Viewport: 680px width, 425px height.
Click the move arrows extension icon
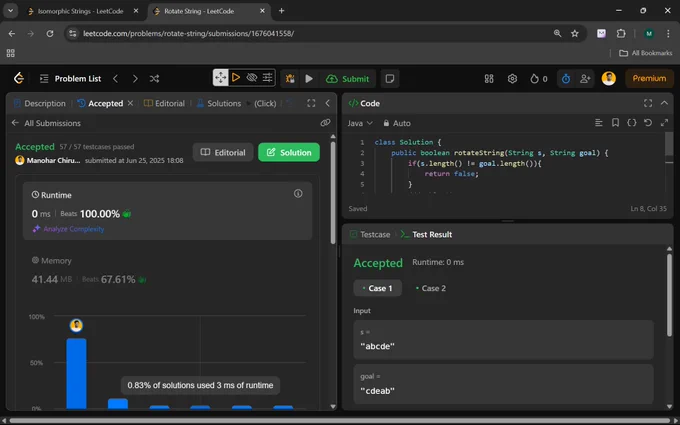220,78
